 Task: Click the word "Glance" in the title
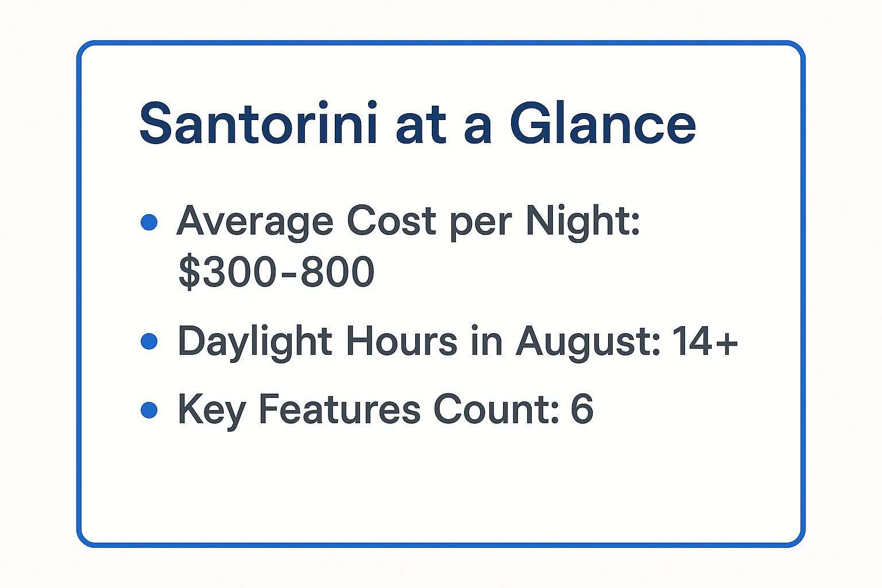[602, 124]
